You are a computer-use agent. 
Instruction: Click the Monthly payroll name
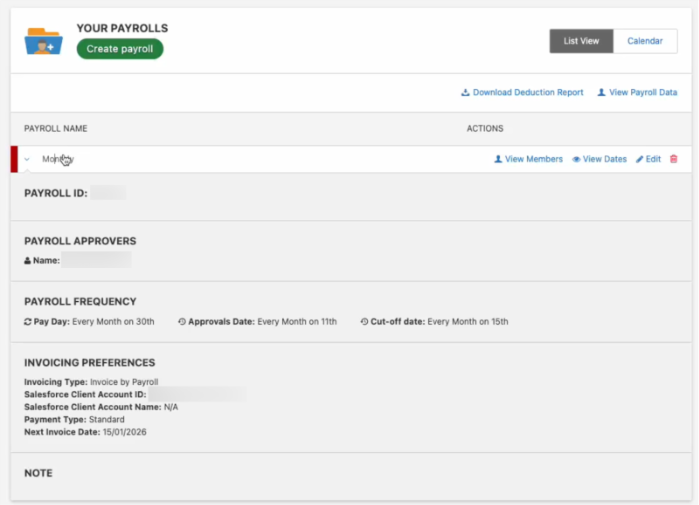point(58,159)
